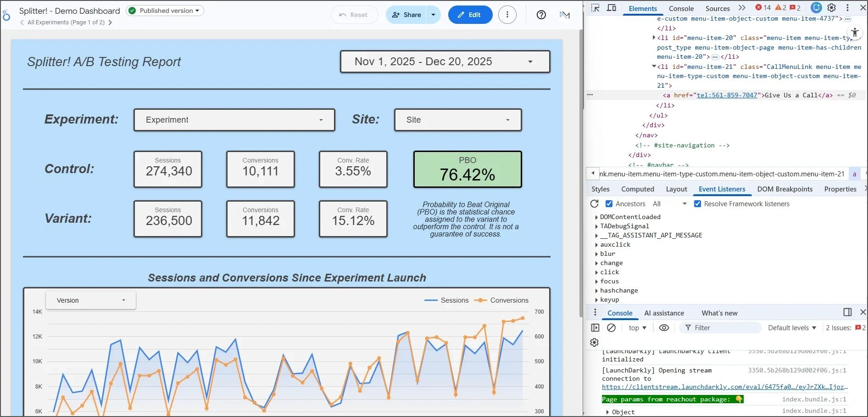The height and width of the screenshot is (417, 868).
Task: Open the DevTools settings gear
Action: (831, 8)
